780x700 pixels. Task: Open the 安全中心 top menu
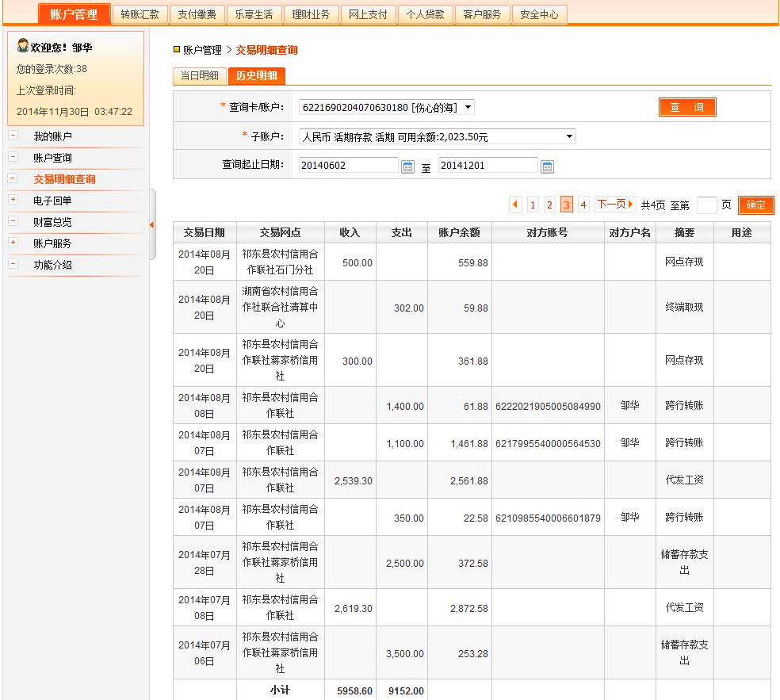(x=539, y=14)
